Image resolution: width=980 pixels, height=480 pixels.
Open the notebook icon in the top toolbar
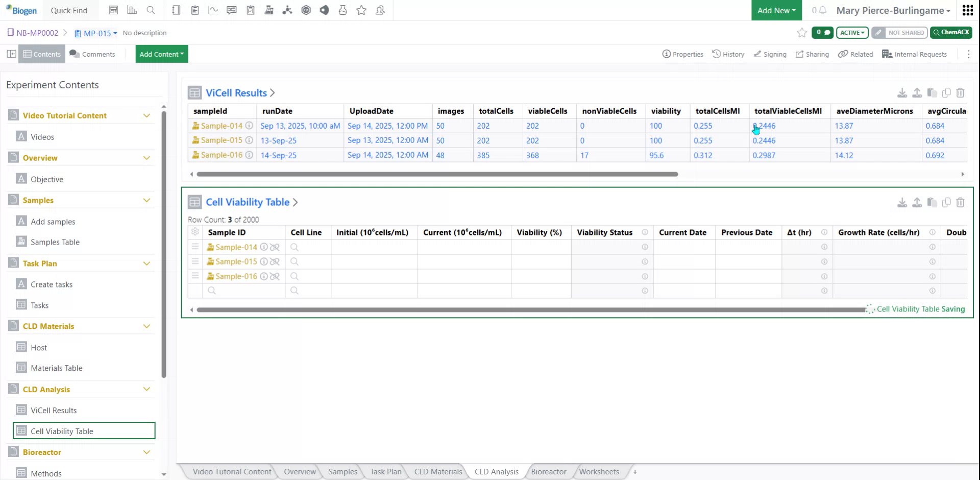[176, 10]
